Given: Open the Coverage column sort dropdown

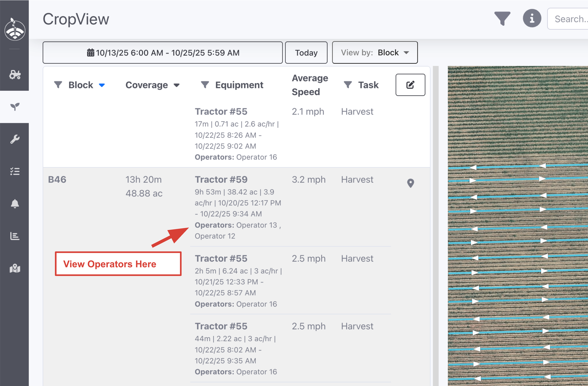Looking at the screenshot, I should point(177,85).
